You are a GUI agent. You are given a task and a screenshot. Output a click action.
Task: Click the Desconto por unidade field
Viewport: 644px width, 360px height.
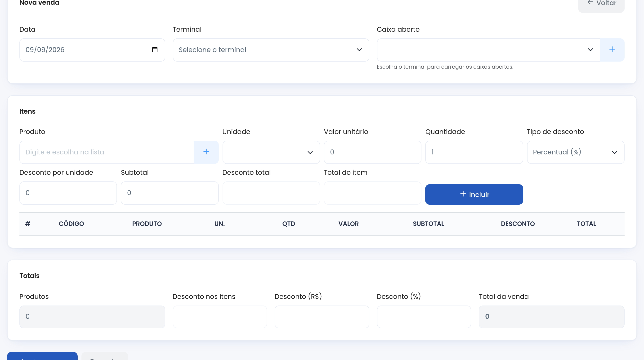(68, 193)
